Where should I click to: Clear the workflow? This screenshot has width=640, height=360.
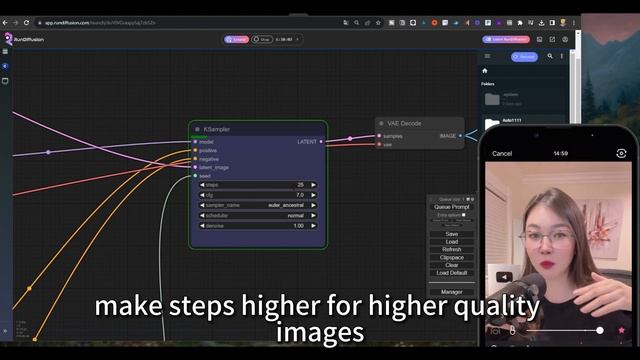tap(452, 265)
